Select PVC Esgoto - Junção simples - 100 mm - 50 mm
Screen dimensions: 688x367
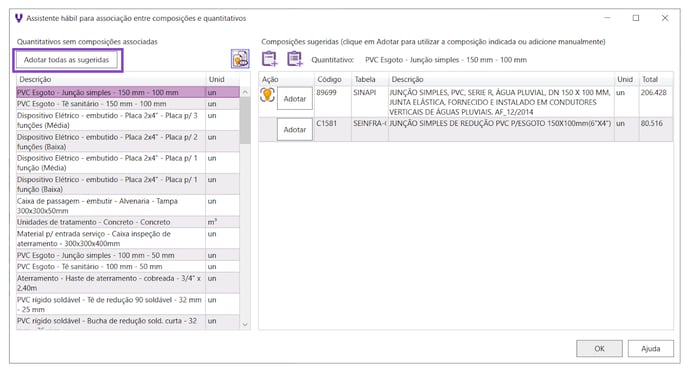click(x=128, y=255)
